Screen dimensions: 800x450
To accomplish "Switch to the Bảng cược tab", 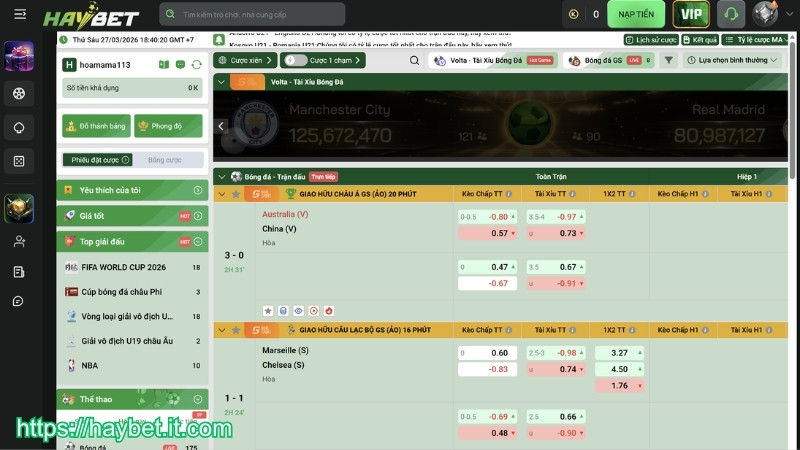I will click(164, 160).
